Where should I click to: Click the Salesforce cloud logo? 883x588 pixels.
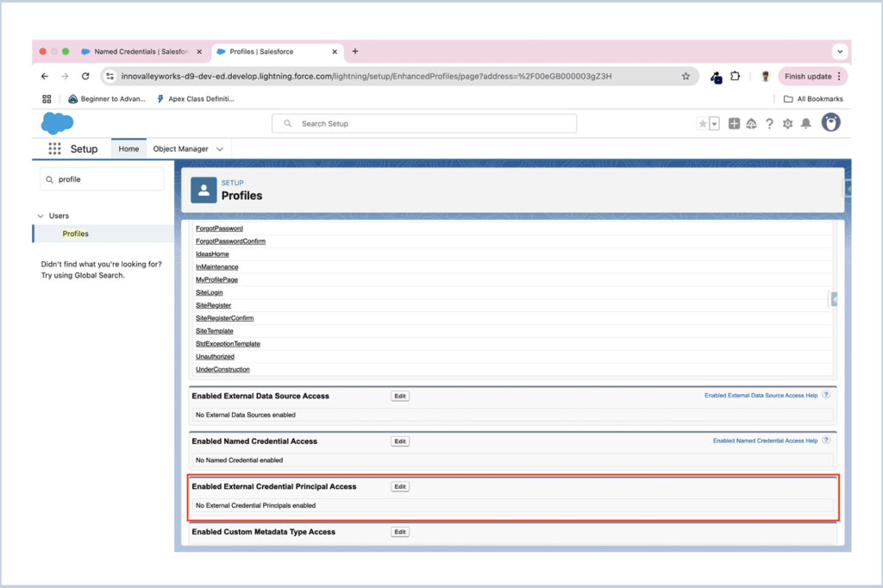(x=57, y=122)
